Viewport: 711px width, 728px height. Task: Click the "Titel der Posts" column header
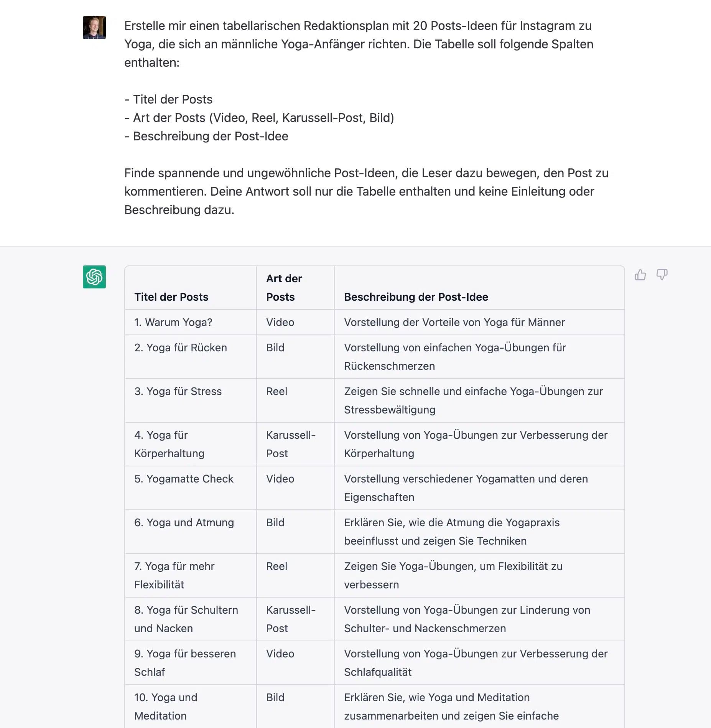pos(171,296)
